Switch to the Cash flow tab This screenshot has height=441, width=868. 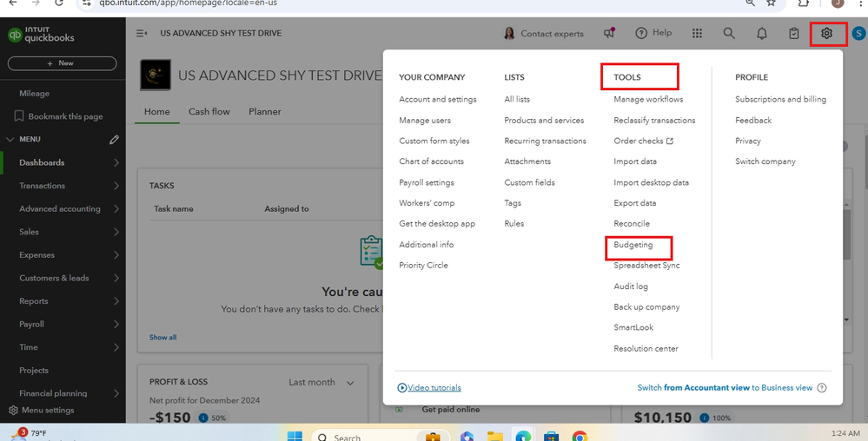point(209,112)
